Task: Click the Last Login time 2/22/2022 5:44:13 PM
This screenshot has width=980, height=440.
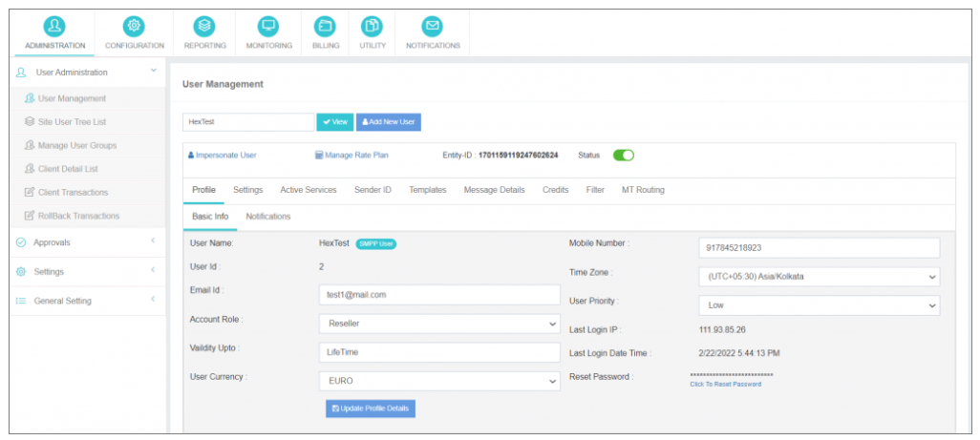Action: coord(738,353)
